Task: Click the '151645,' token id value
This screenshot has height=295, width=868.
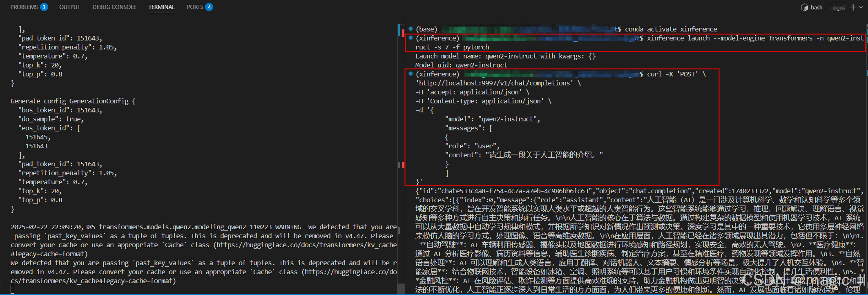Action: (x=38, y=137)
